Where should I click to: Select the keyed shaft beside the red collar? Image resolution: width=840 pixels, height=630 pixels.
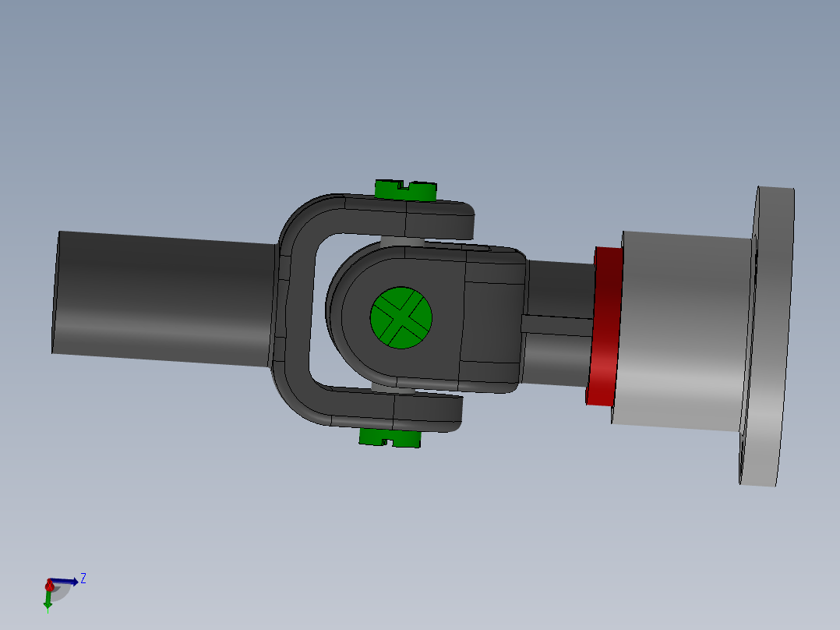(557, 324)
